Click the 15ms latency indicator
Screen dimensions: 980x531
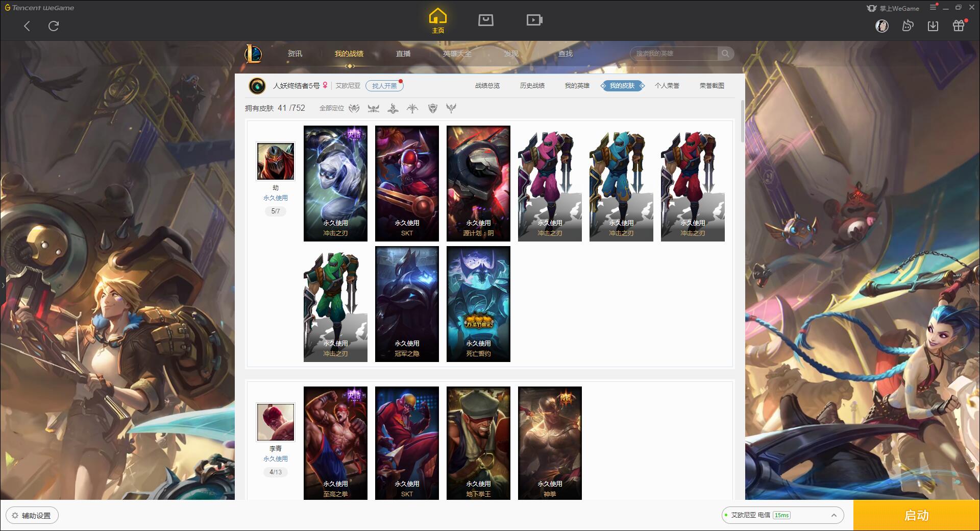point(781,515)
